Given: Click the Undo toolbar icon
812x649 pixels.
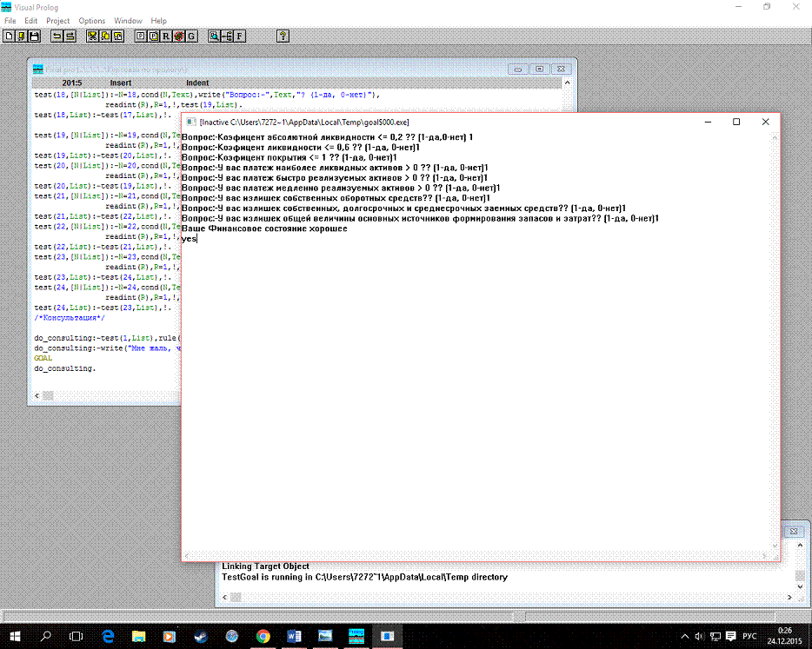Looking at the screenshot, I should pyautogui.click(x=57, y=36).
